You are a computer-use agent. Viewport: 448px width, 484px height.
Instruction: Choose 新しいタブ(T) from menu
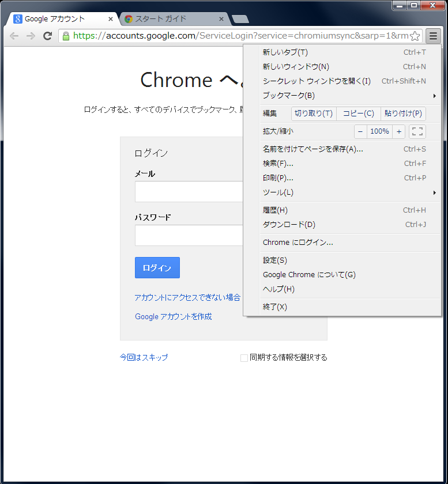342,52
